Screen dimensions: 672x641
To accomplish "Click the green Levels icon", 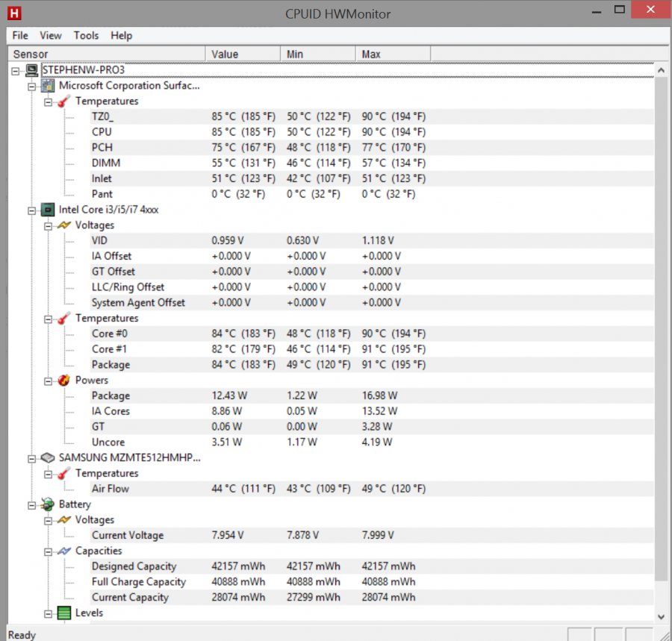I will 64,613.
